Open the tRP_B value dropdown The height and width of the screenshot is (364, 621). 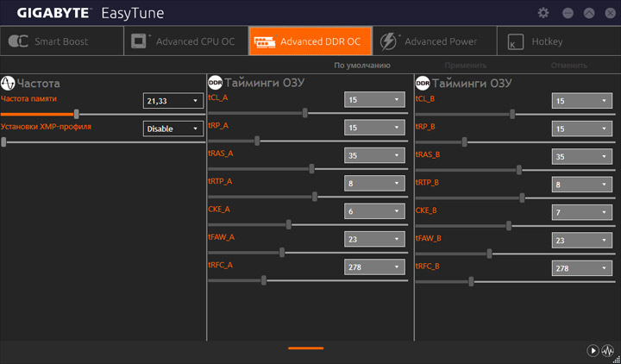pos(582,129)
